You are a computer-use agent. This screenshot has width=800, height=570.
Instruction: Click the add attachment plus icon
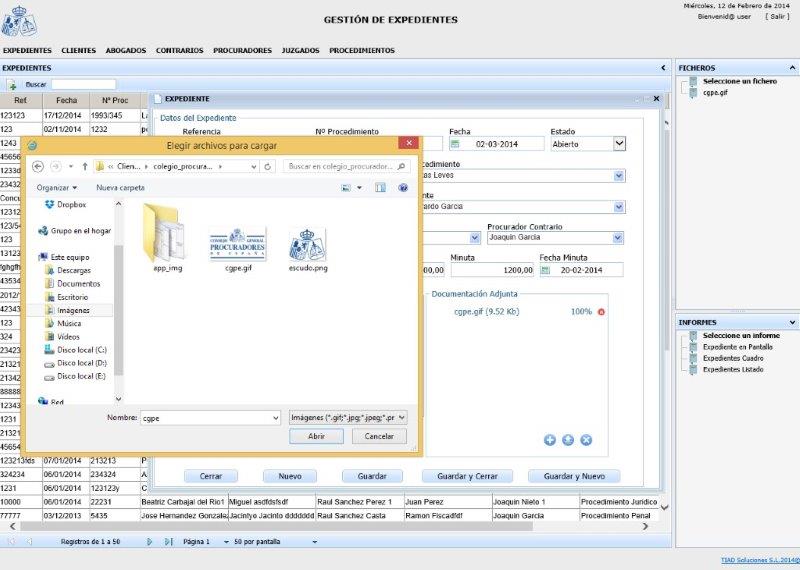(550, 440)
